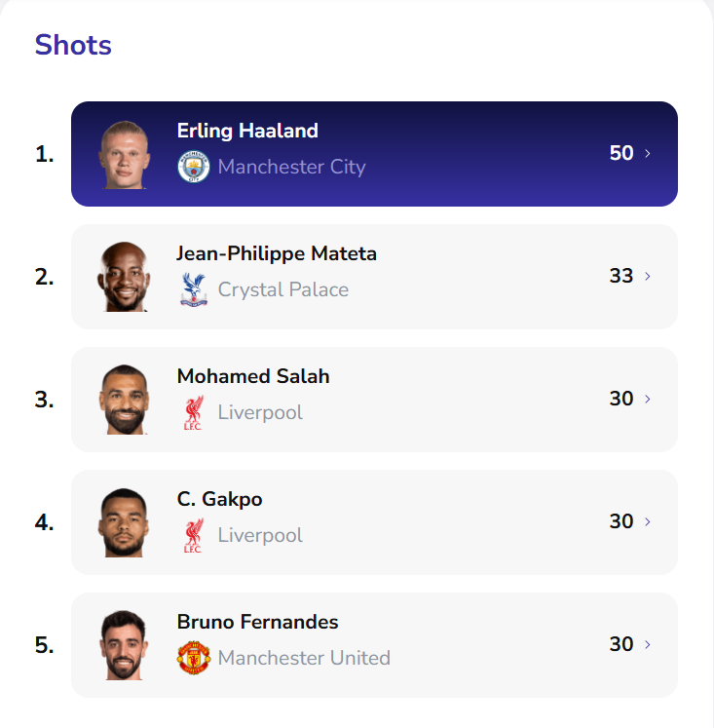The height and width of the screenshot is (728, 714).
Task: Select Mohamed Salah's player photo
Action: [124, 400]
